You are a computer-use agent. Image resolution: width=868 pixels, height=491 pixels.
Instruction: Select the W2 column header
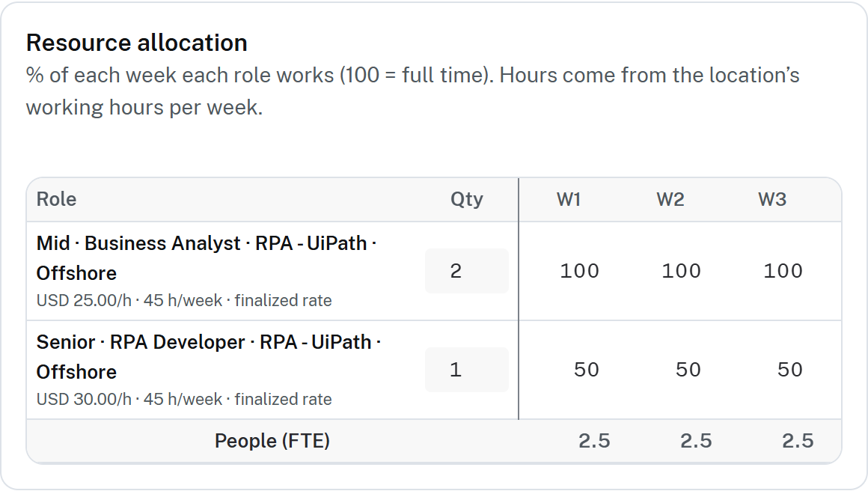[670, 199]
